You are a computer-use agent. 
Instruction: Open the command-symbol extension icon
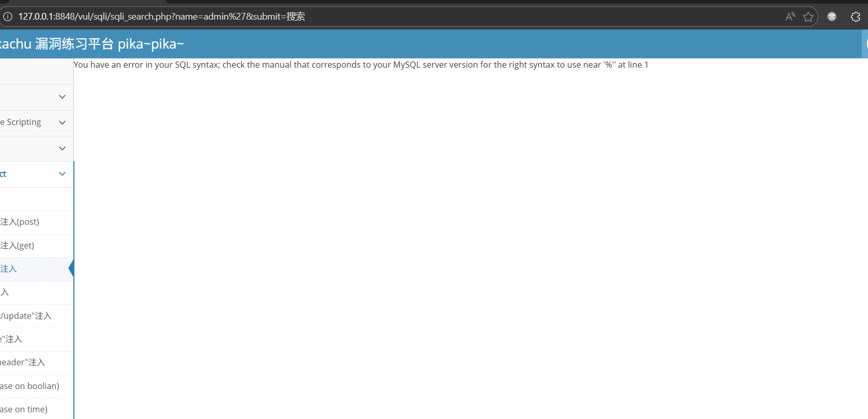(832, 17)
